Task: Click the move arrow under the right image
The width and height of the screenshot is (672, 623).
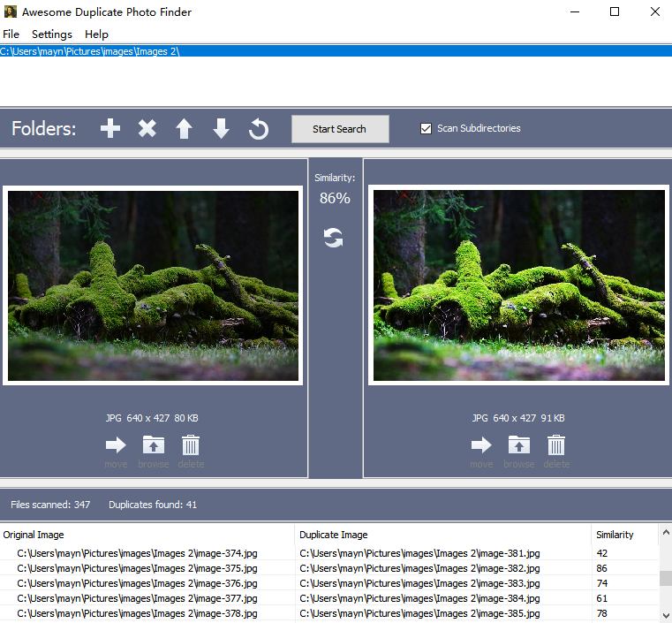Action: tap(481, 445)
